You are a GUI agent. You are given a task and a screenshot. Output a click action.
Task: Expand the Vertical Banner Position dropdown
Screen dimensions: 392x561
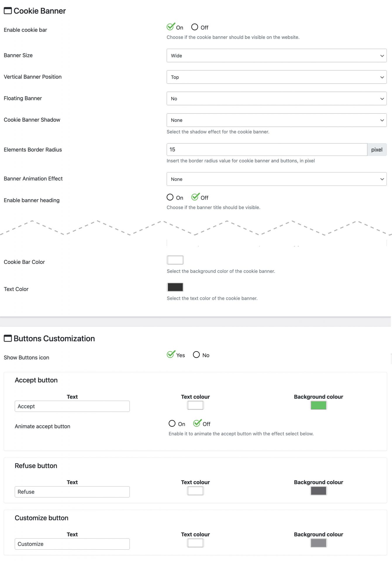coord(276,77)
